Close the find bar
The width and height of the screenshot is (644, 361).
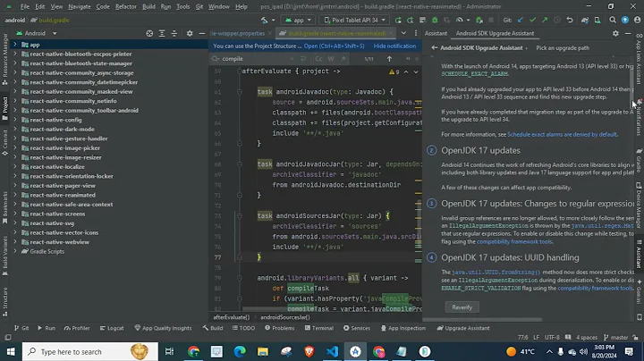(x=417, y=59)
